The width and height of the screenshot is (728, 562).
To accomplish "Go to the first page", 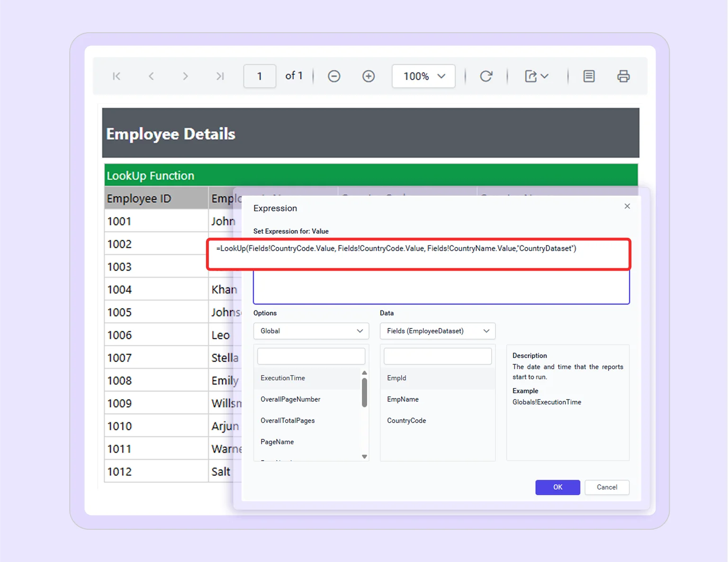I will [x=117, y=76].
